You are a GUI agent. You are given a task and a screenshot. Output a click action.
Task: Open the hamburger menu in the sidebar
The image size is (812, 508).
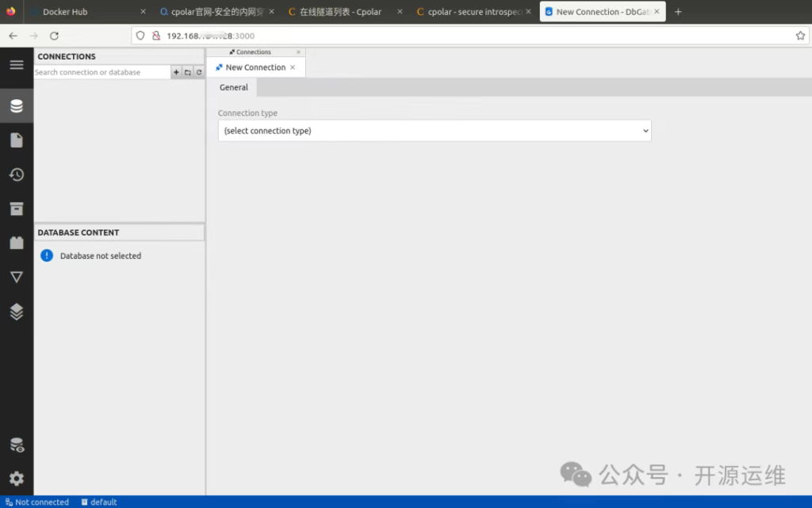[17, 64]
